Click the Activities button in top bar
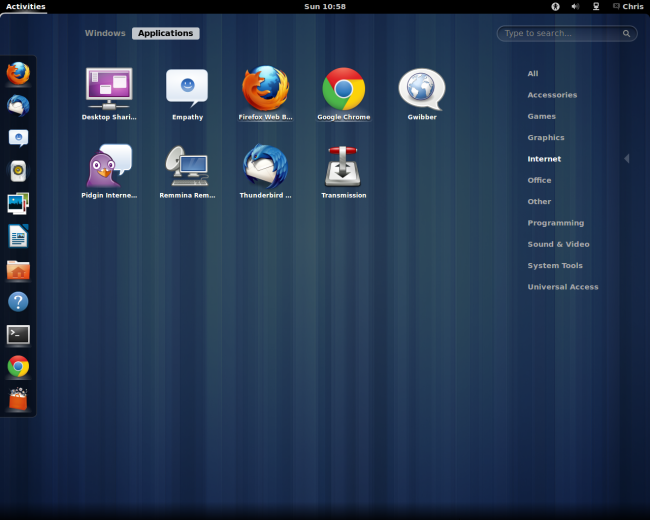Screen dimensions: 650x520 tap(25, 6)
